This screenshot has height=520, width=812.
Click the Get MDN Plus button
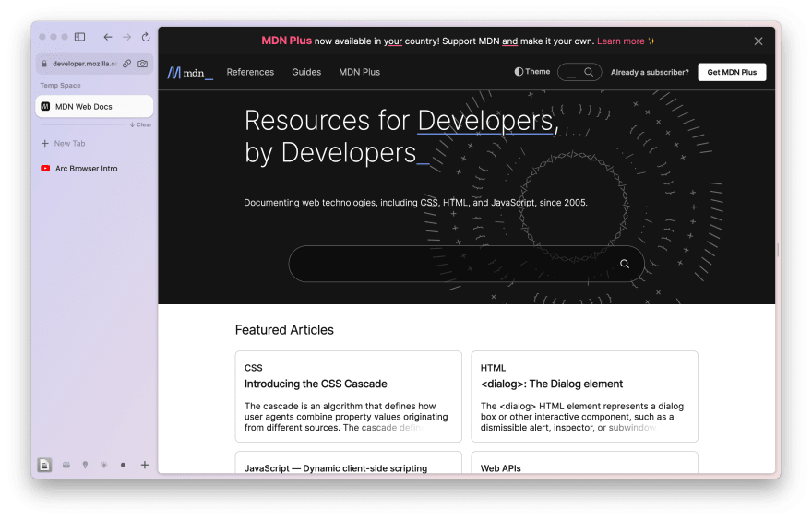pos(732,72)
